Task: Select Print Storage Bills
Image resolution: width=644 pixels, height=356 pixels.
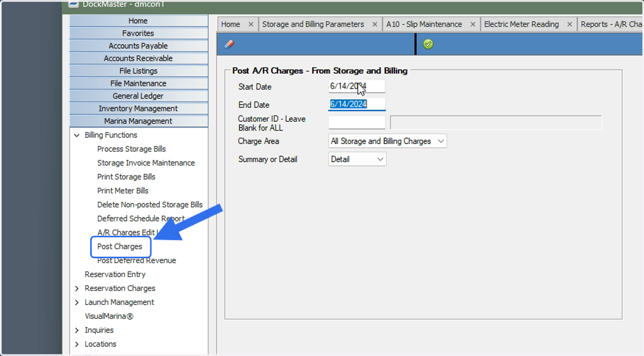Action: [126, 177]
